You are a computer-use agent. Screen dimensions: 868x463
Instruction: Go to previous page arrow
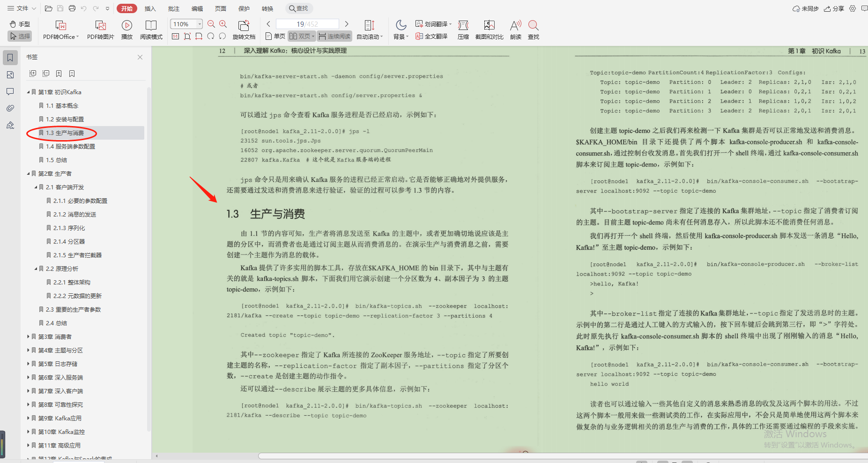point(268,24)
